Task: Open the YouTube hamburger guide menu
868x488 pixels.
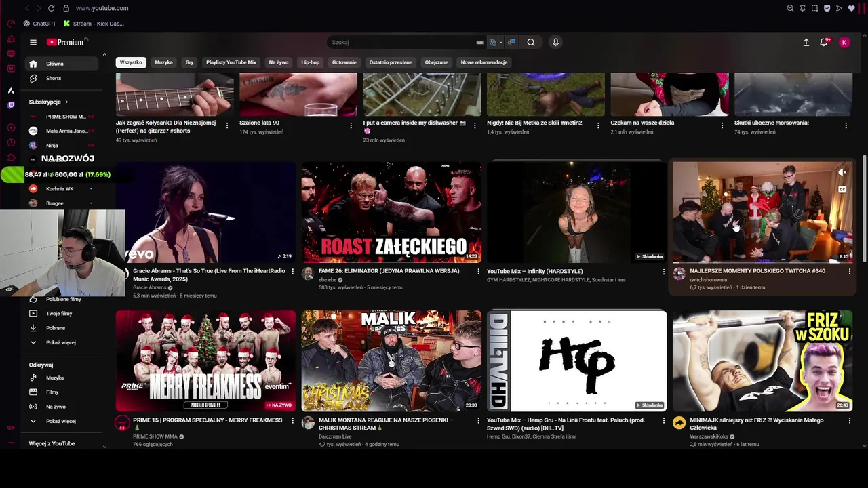Action: coord(33,42)
